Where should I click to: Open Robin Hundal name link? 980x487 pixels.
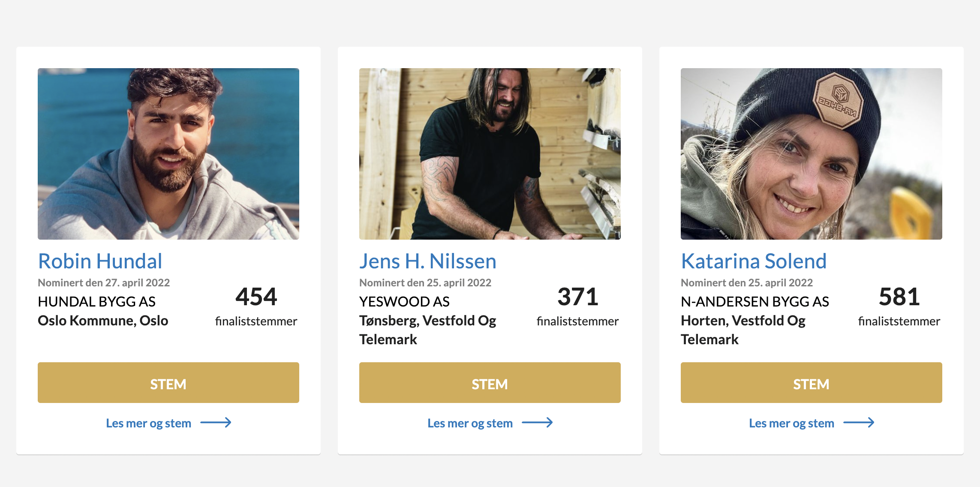click(100, 261)
